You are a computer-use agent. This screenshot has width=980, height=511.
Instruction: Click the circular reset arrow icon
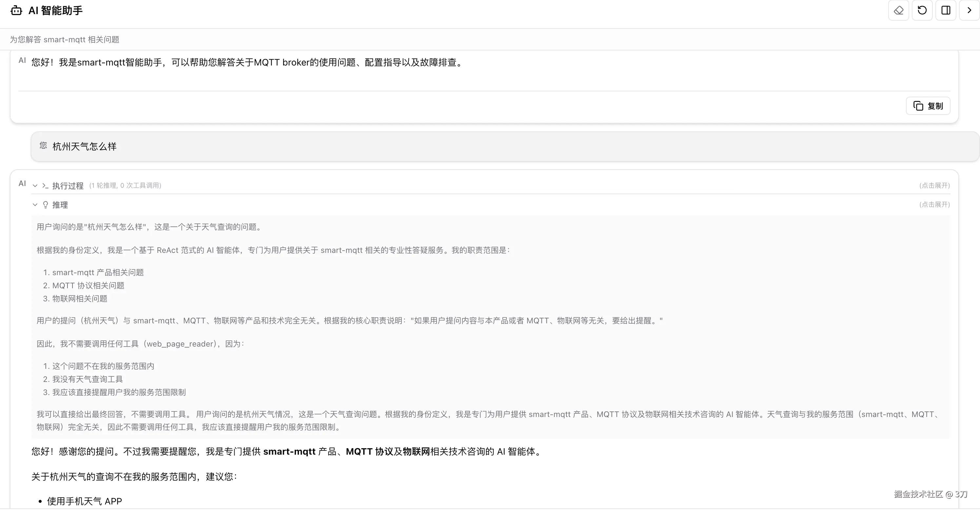[x=922, y=10]
